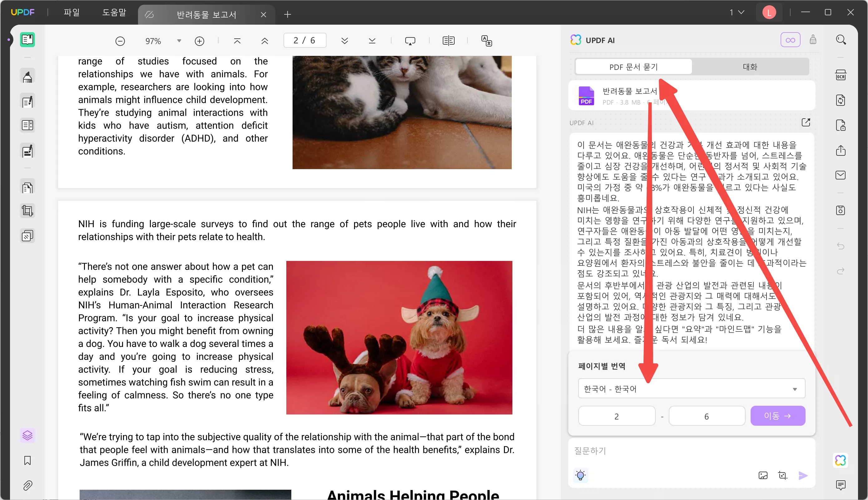Jump to the last page
Viewport: 868px width, 500px height.
(x=372, y=41)
